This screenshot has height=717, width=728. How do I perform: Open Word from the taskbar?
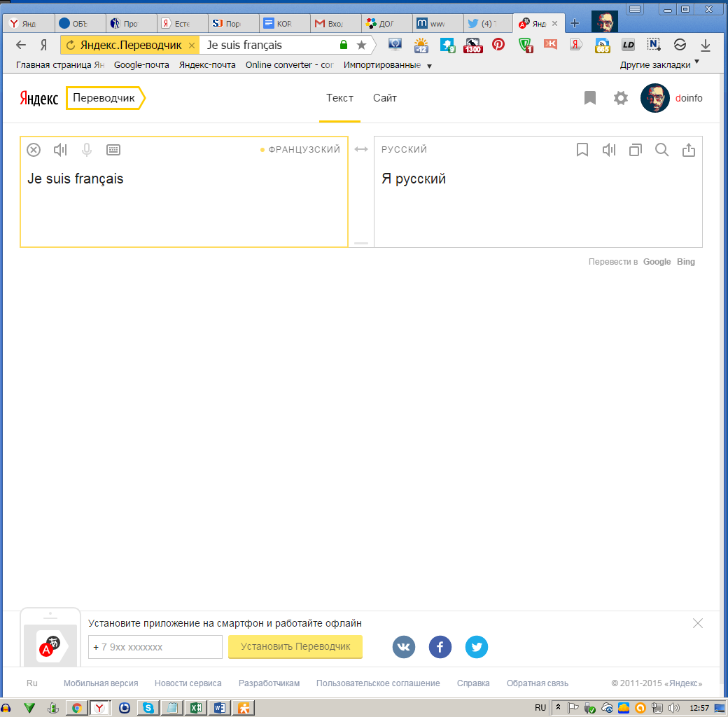tap(220, 708)
